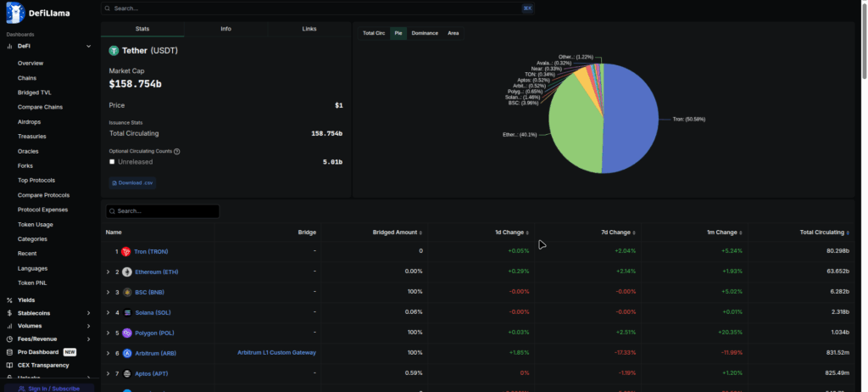Expand the Aptos (APT) row
The image size is (868, 392).
pyautogui.click(x=108, y=373)
